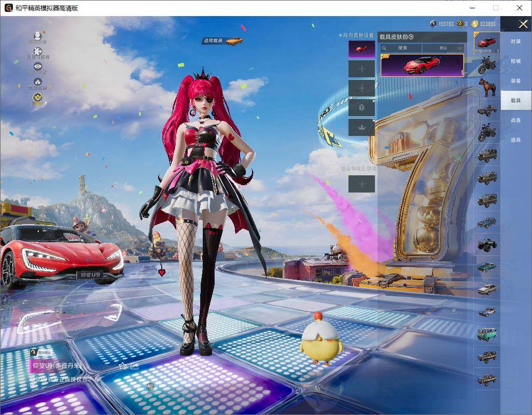Screen dimensions: 532x415
Task: Open the flame icon on left sidebar
Action: click(38, 83)
